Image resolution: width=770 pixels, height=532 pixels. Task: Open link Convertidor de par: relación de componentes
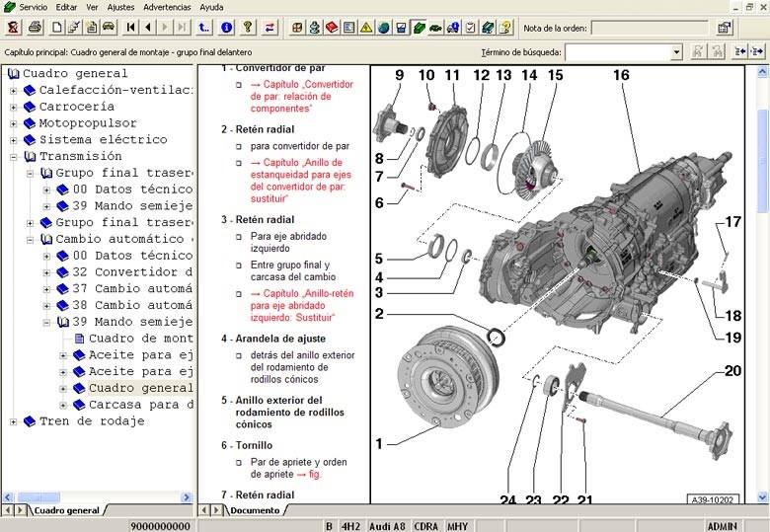pyautogui.click(x=301, y=96)
